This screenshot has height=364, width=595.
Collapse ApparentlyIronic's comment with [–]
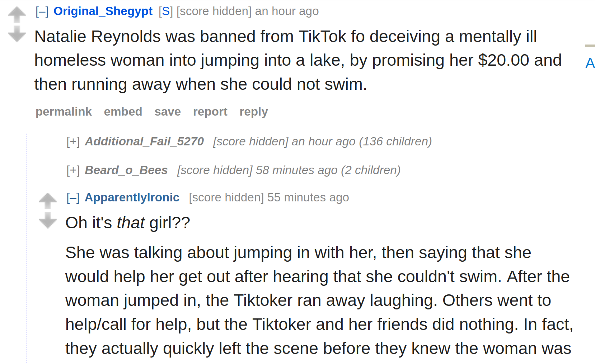pos(73,198)
